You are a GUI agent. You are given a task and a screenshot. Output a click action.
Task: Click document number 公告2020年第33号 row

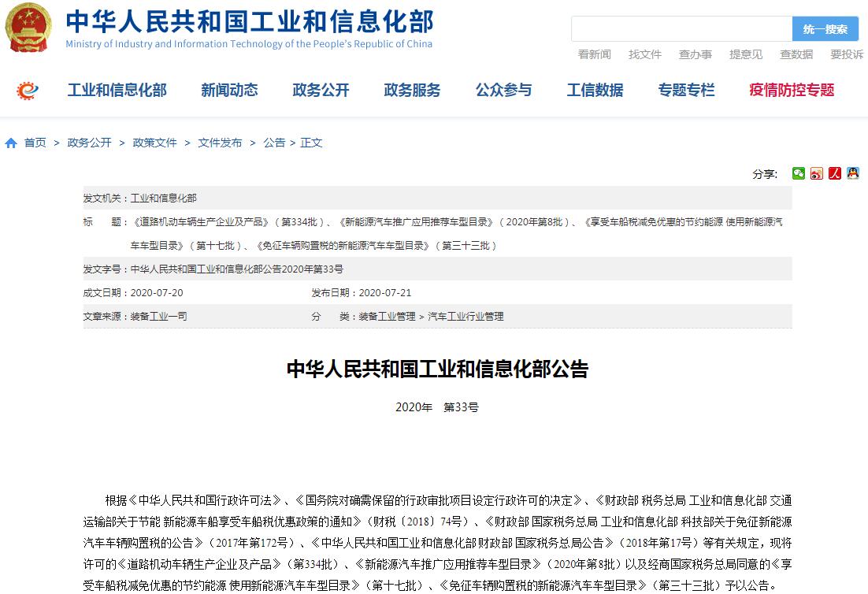437,269
